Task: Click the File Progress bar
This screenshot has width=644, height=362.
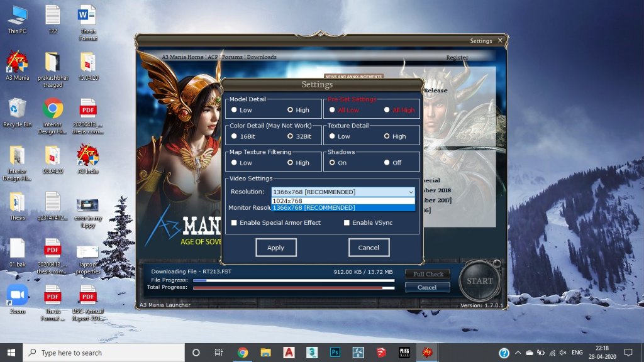Action: click(x=294, y=280)
